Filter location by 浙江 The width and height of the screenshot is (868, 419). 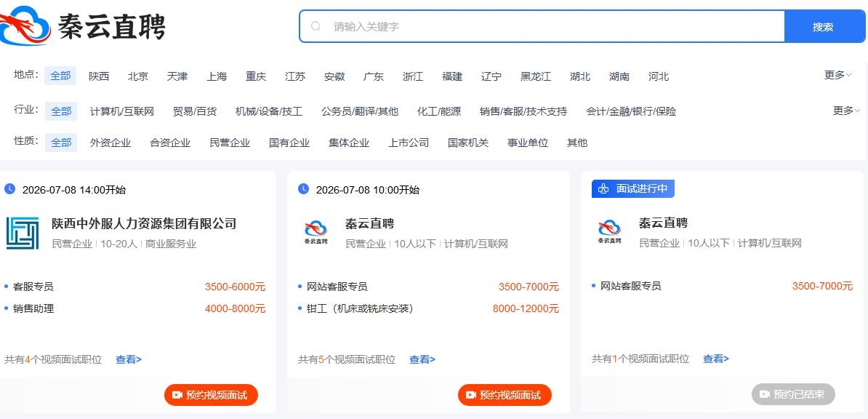(x=413, y=76)
